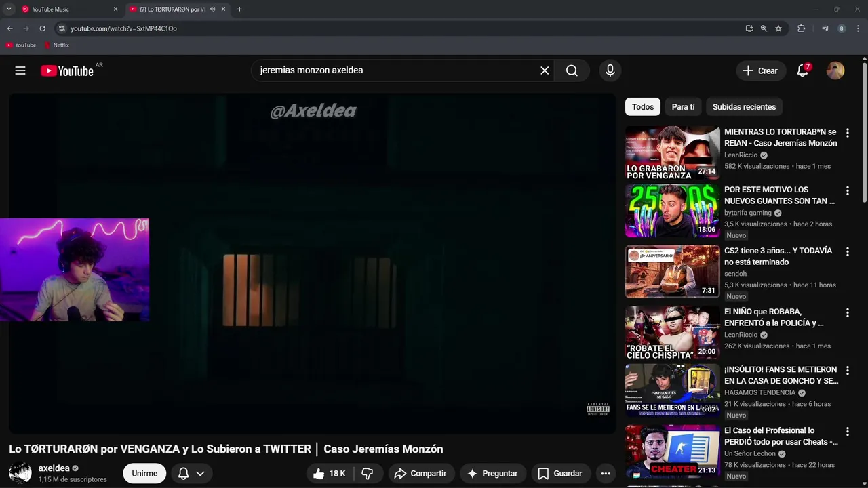The height and width of the screenshot is (488, 868).
Task: Click the address bar URL
Action: click(x=123, y=28)
